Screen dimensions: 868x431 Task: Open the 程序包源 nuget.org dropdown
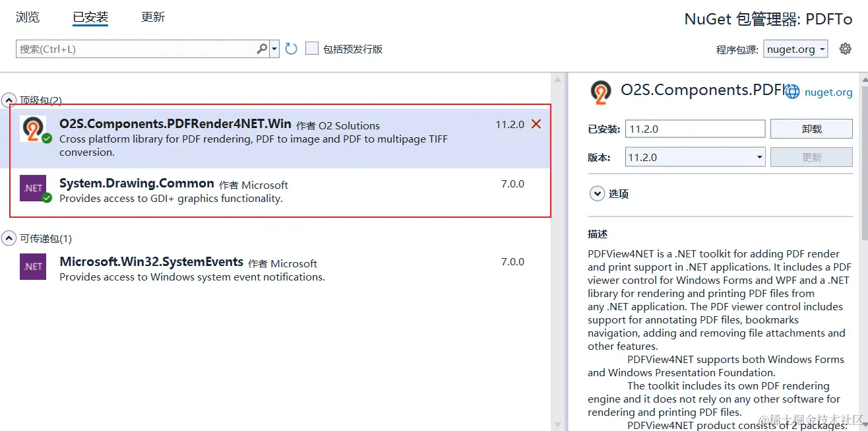coord(795,49)
